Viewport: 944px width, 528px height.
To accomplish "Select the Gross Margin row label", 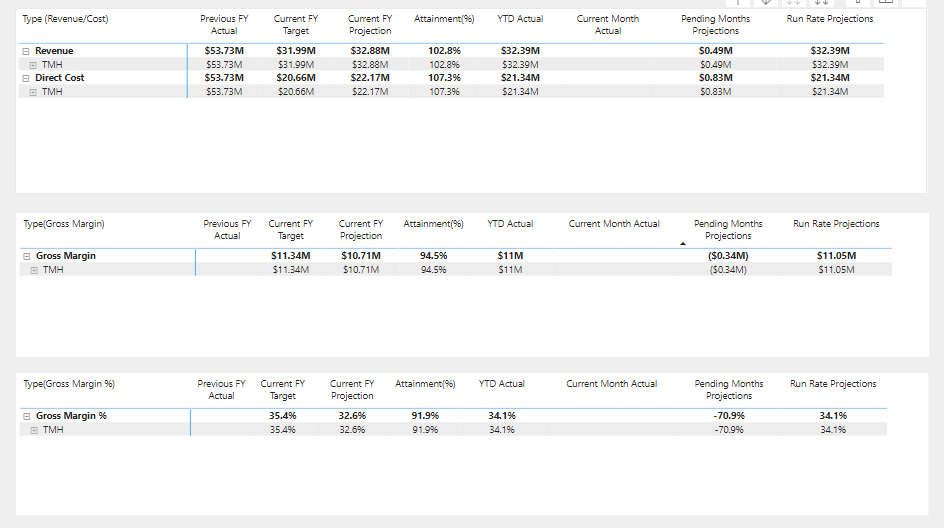I will (x=66, y=256).
